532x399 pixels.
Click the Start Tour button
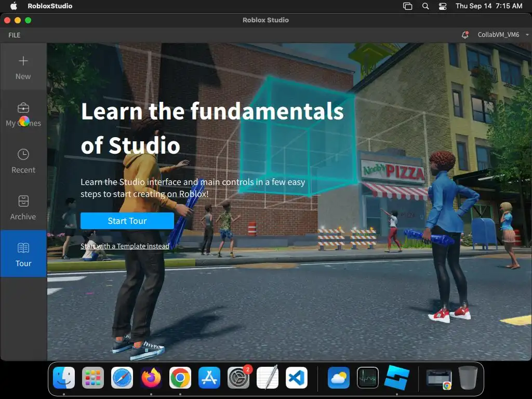click(x=127, y=221)
